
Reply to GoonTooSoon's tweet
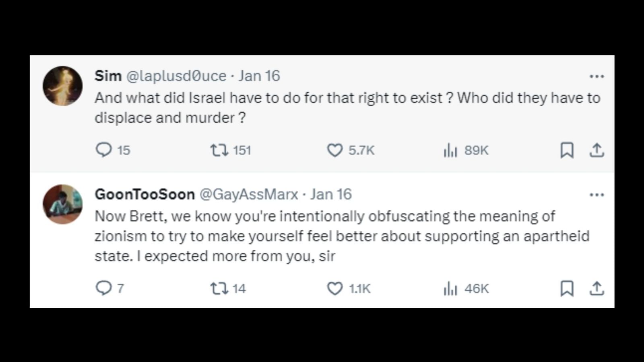[x=103, y=288]
